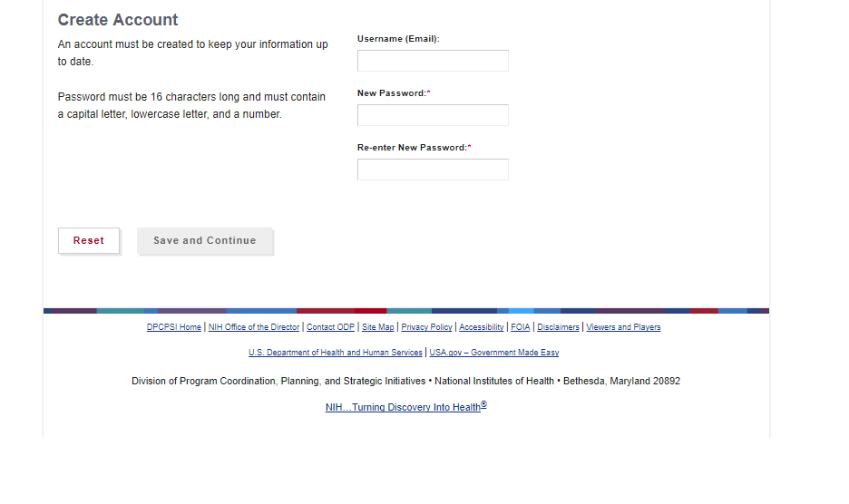Viewport: 849px width, 504px height.
Task: Open USA.gov – Government Made Easy link
Action: click(493, 353)
